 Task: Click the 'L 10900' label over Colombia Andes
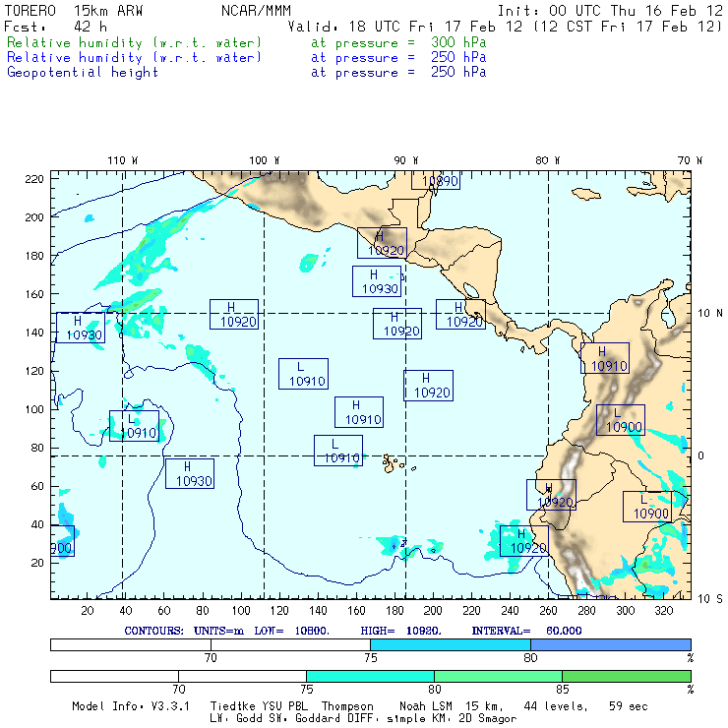[x=621, y=420]
